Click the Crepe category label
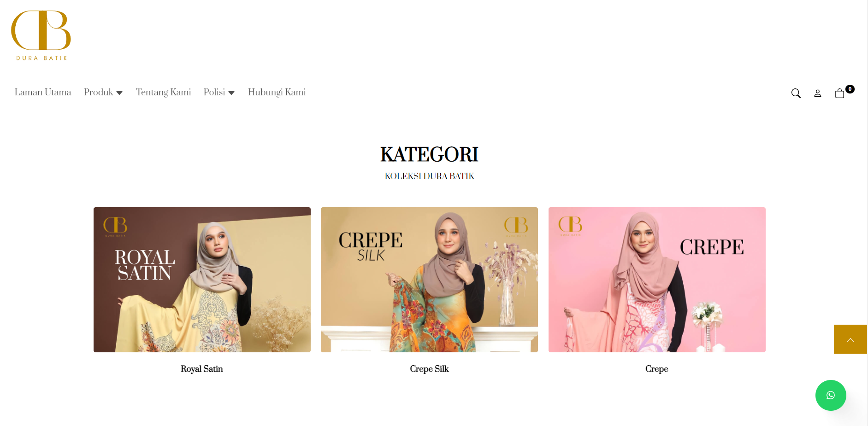The height and width of the screenshot is (426, 868). click(x=657, y=369)
